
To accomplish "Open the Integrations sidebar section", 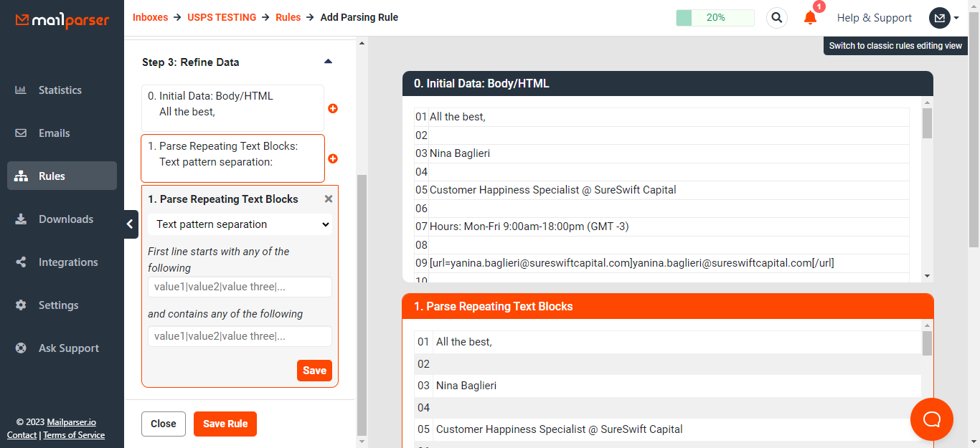I will coord(67,262).
